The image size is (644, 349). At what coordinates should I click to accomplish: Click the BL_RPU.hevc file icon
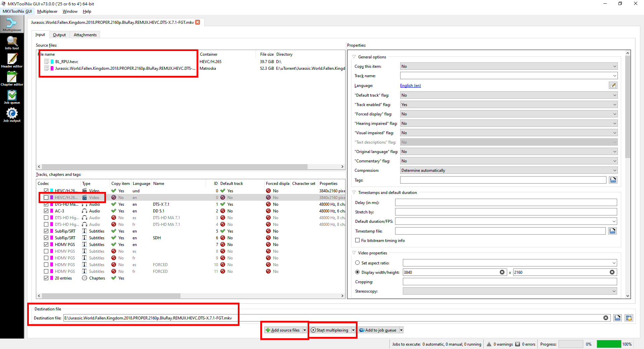47,61
